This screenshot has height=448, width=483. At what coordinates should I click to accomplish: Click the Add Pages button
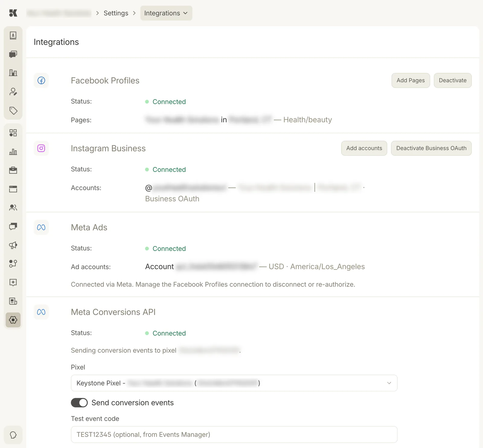pos(411,81)
